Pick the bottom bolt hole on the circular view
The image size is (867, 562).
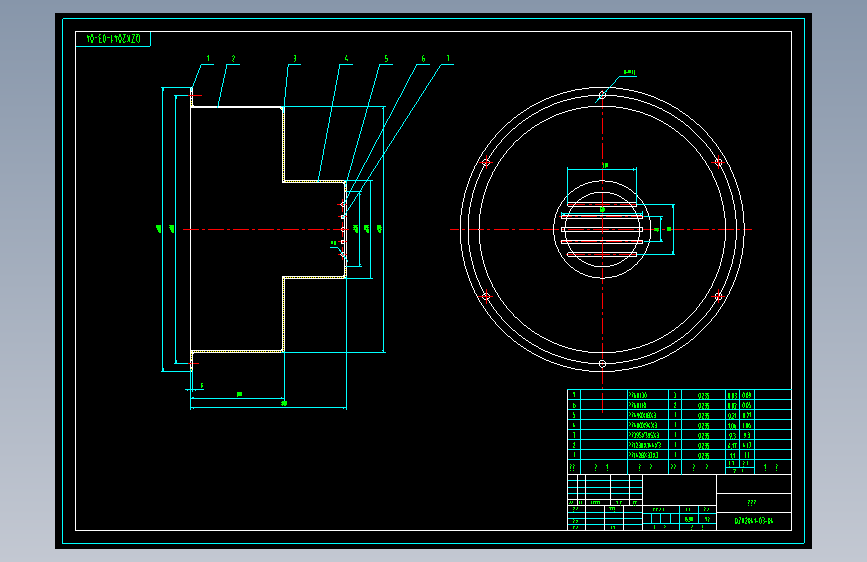point(602,363)
